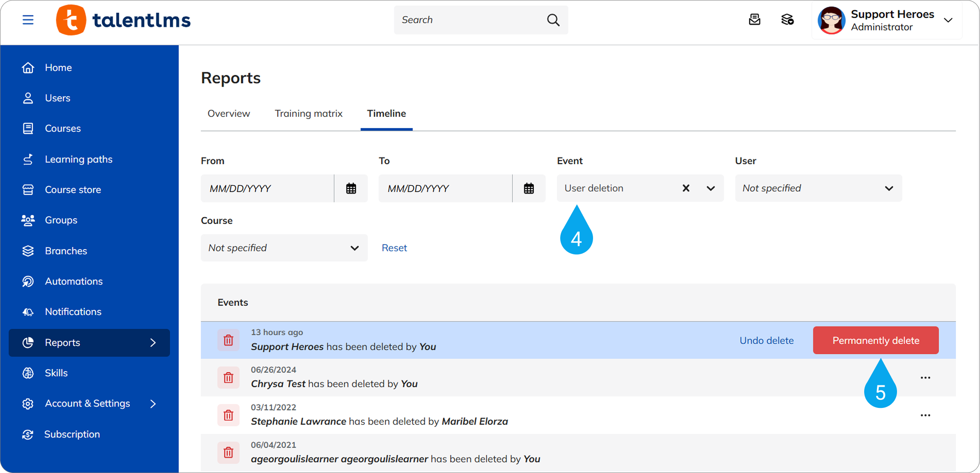Click the search magnifier icon
Screen dimensions: 980x473
click(x=553, y=20)
